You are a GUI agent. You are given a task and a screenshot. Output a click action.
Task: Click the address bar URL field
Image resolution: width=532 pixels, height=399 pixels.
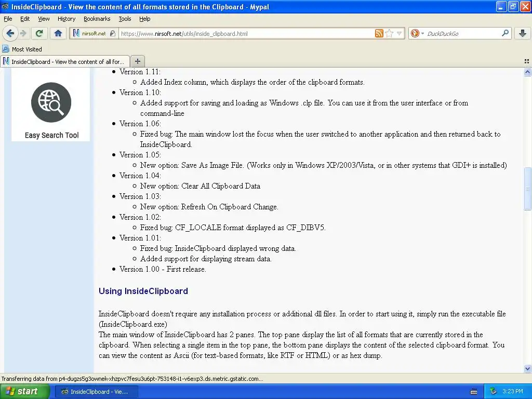click(246, 33)
